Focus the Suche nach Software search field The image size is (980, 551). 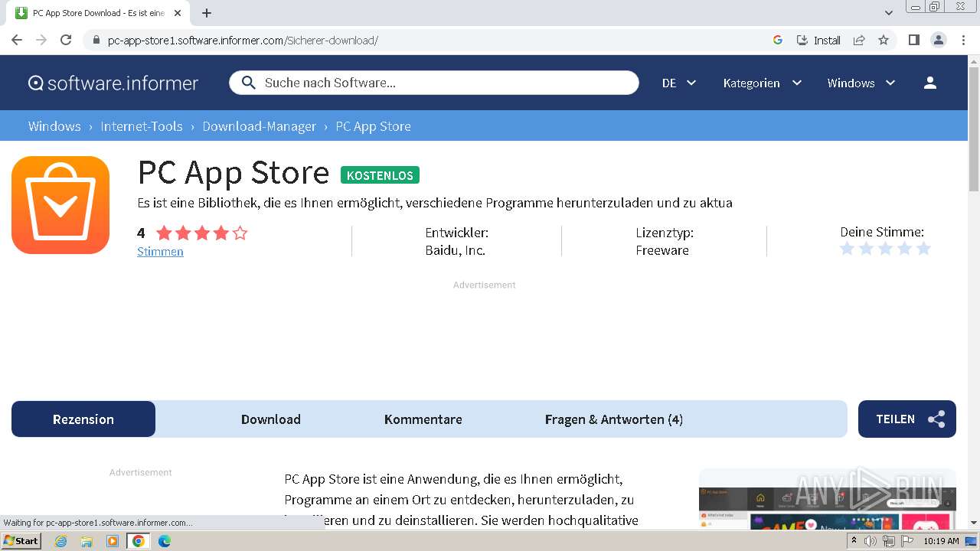point(433,83)
